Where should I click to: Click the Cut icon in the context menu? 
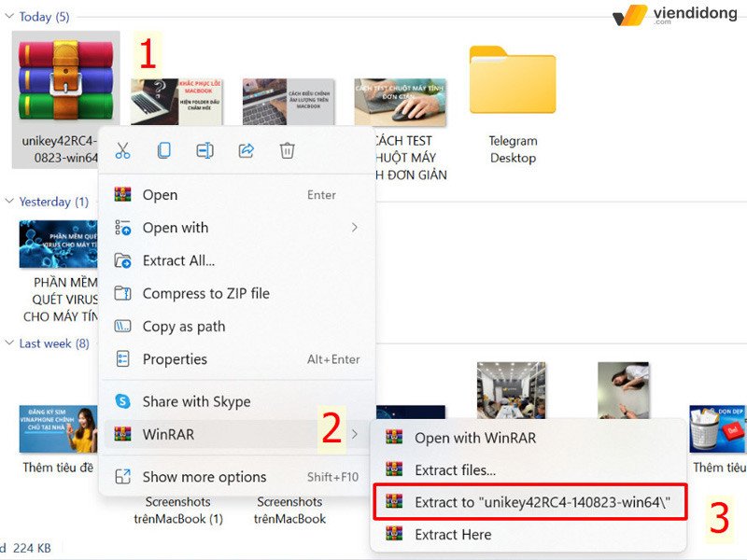coord(121,150)
